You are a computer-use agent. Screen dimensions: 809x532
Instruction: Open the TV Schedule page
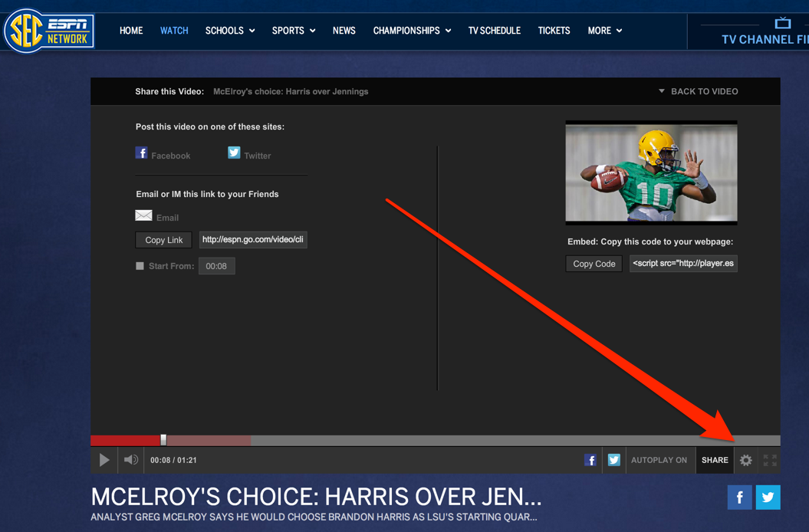[x=495, y=31]
